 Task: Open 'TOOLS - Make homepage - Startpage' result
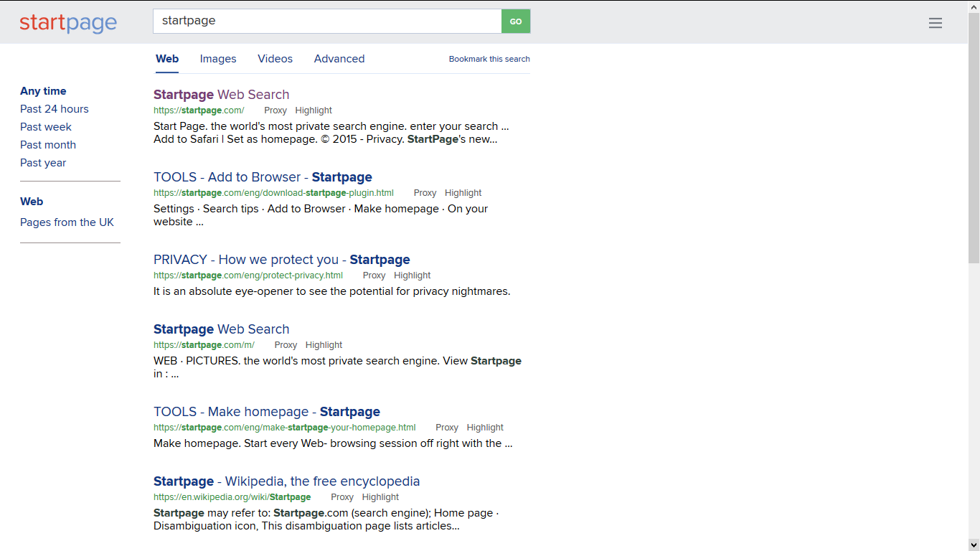pyautogui.click(x=267, y=412)
